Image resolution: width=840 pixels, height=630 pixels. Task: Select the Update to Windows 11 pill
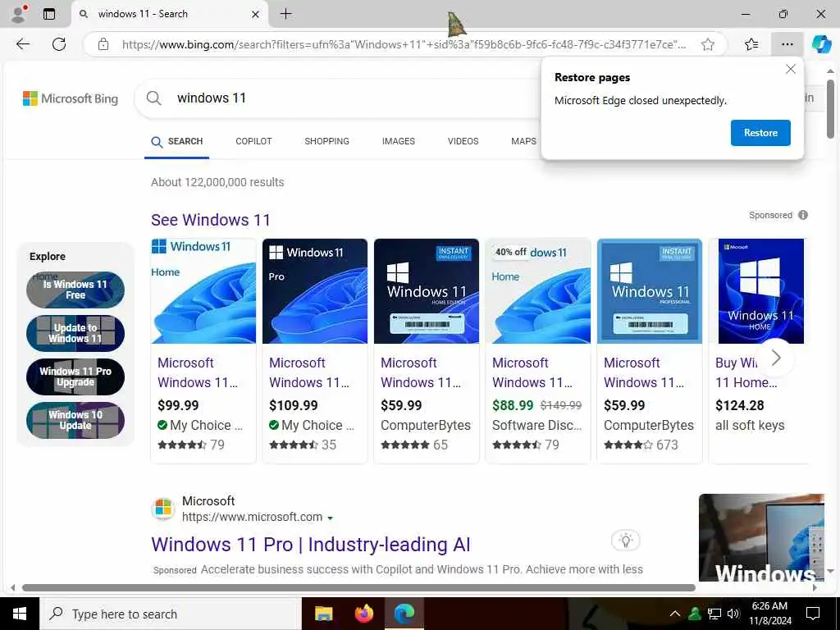tap(75, 333)
